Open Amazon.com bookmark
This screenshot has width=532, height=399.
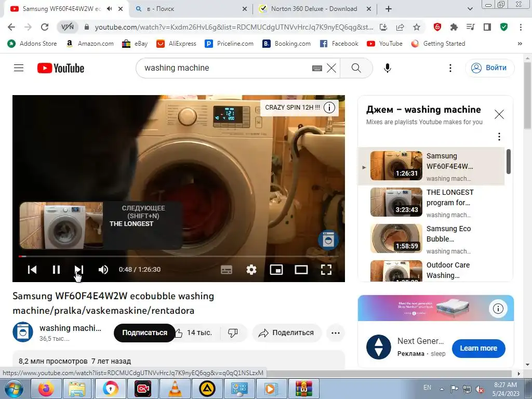(x=90, y=44)
